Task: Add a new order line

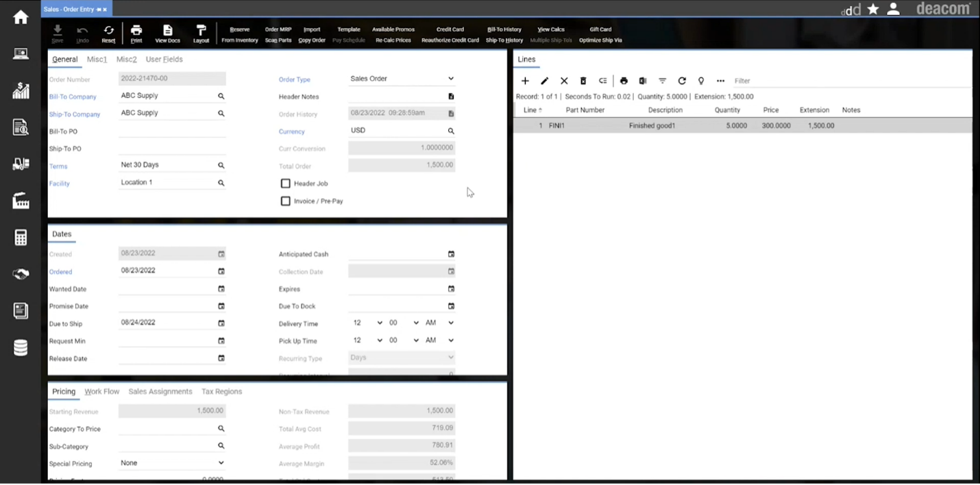Action: click(x=525, y=81)
